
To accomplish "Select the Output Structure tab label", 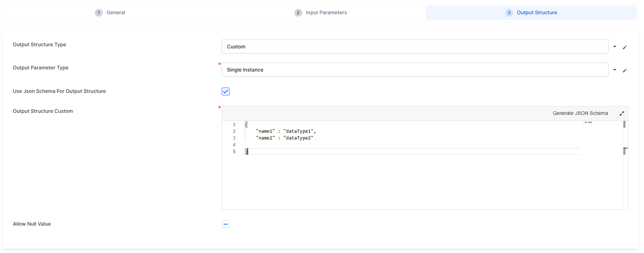I will (537, 13).
